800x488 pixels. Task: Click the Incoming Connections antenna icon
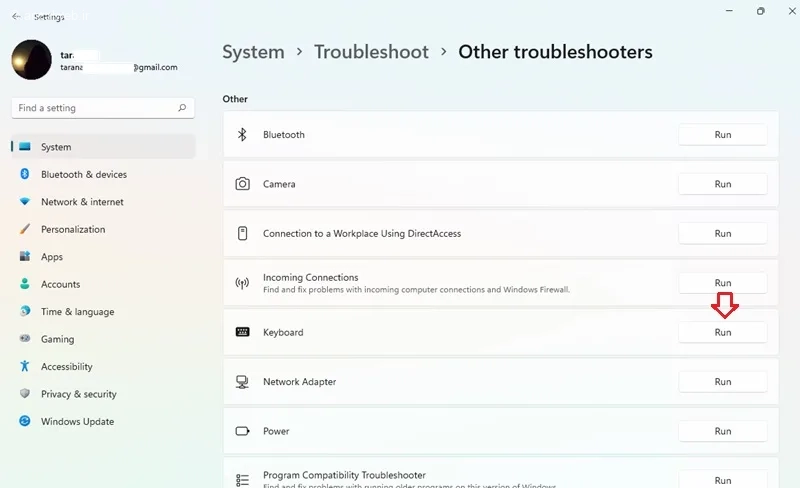pos(242,283)
